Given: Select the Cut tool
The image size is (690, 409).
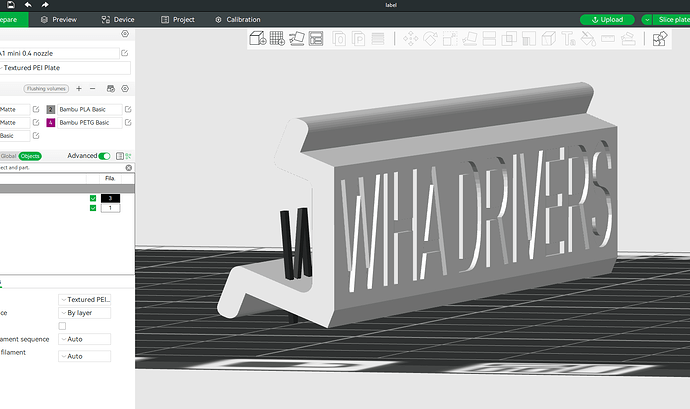Looking at the screenshot, I should 489,39.
